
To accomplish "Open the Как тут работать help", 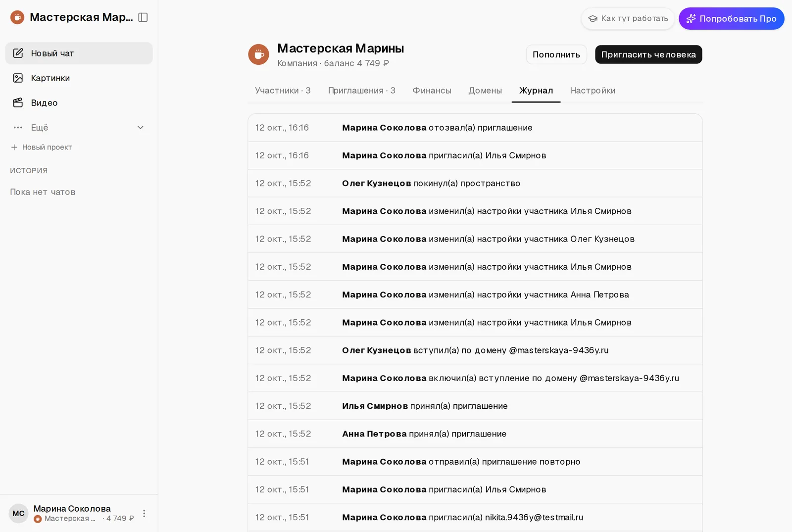I will click(x=628, y=18).
